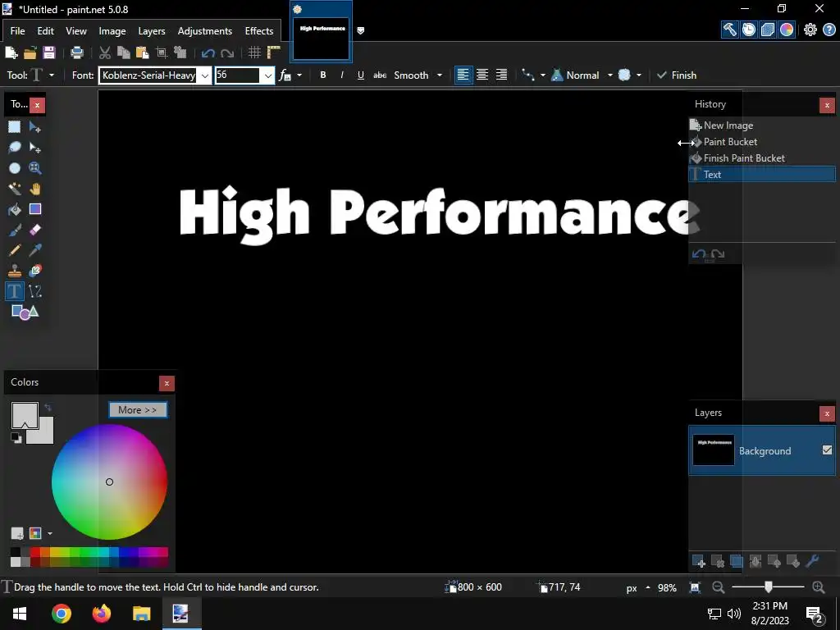Select the Pencil tool
Screen dimensions: 840x630
(x=15, y=250)
